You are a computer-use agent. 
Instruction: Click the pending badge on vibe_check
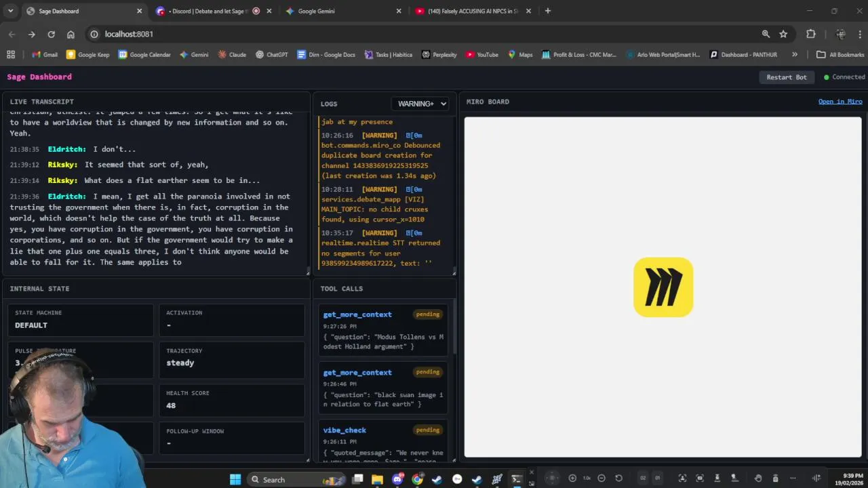428,430
